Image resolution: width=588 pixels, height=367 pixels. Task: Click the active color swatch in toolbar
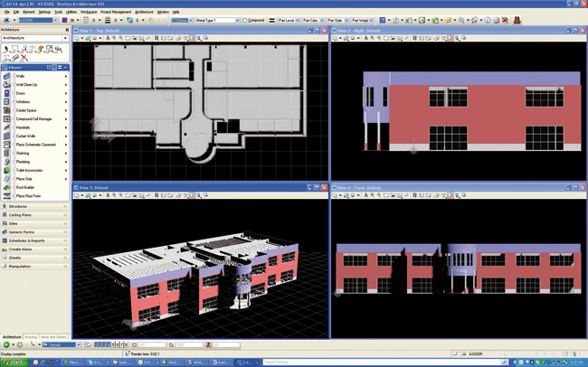65,20
